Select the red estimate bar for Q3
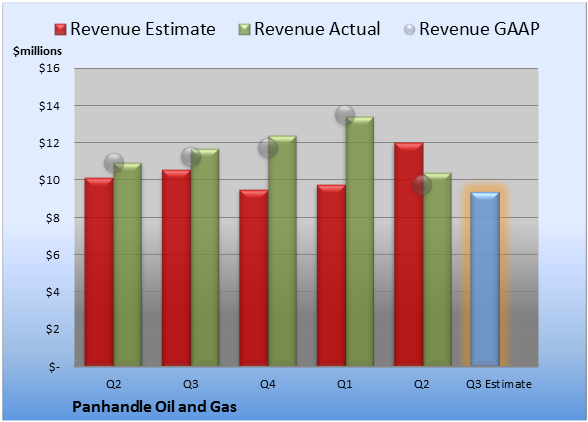 (176, 268)
